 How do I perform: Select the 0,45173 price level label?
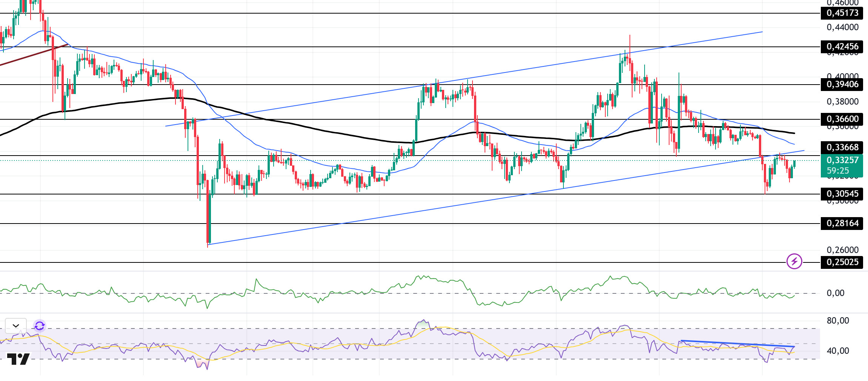[842, 13]
